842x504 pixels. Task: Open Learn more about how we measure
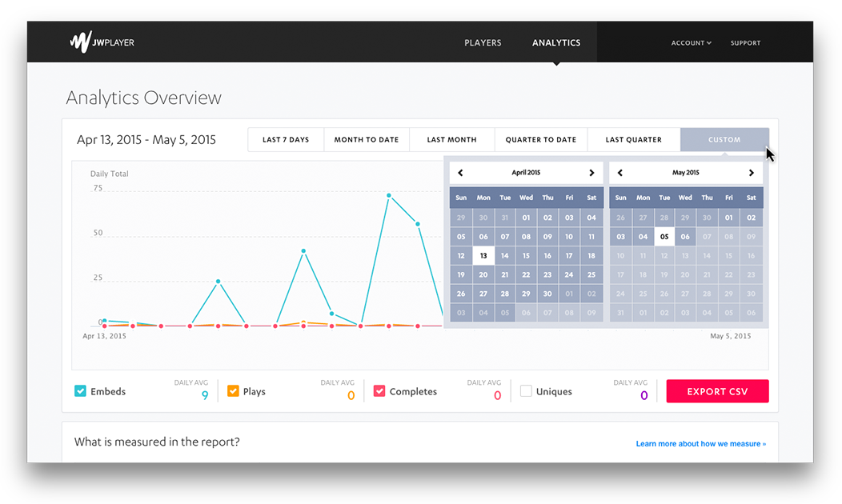701,444
